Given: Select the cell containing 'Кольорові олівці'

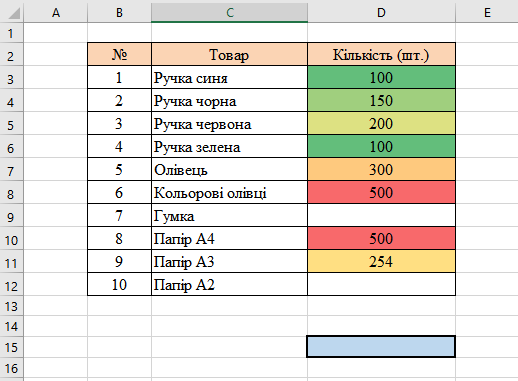Looking at the screenshot, I should [x=229, y=192].
